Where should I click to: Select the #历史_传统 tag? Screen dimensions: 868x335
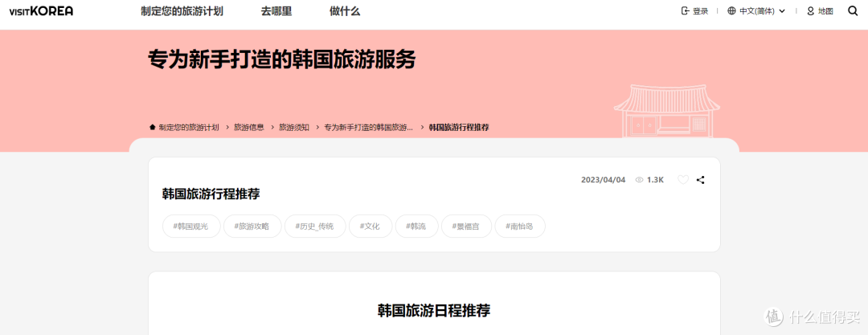[x=315, y=226]
